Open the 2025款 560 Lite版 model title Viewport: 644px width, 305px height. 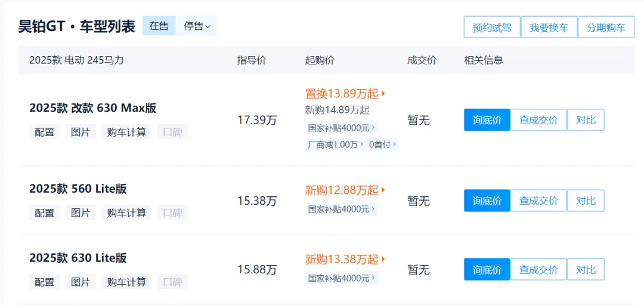click(x=78, y=189)
